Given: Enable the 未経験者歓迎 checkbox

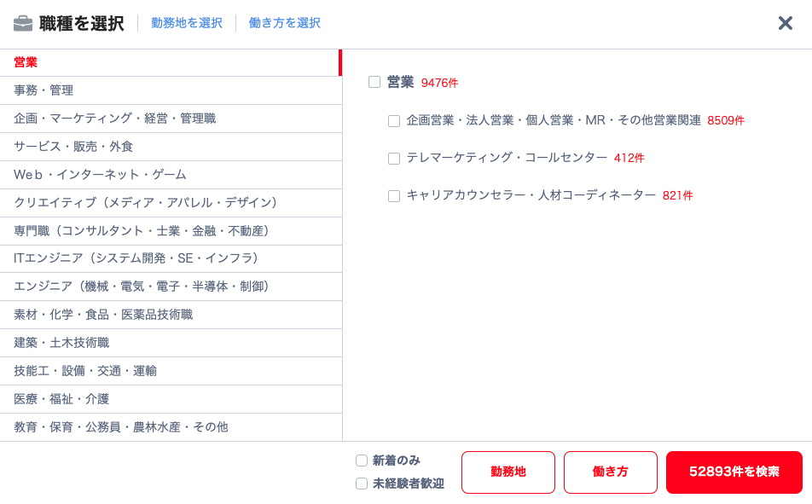Looking at the screenshot, I should click(x=362, y=484).
